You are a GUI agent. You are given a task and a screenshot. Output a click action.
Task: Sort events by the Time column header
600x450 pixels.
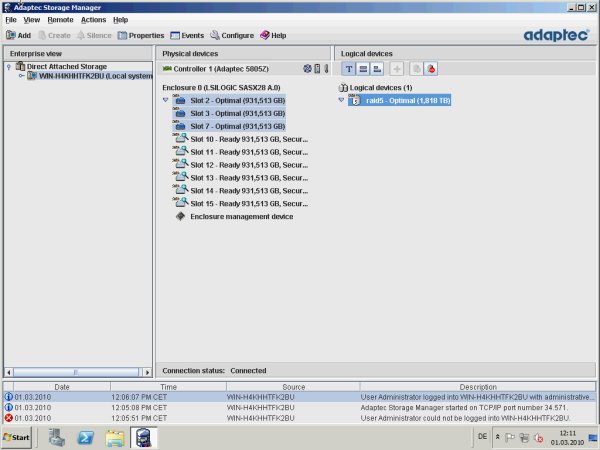tap(168, 387)
